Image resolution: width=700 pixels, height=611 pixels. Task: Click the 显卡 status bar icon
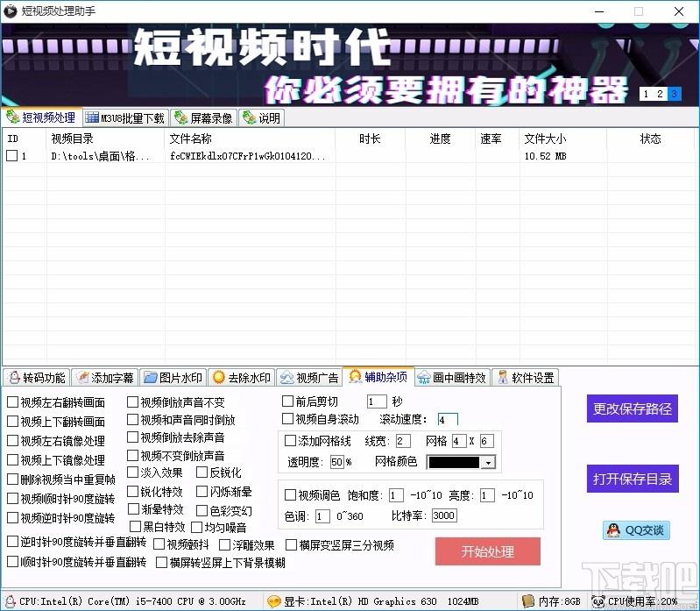pyautogui.click(x=273, y=601)
